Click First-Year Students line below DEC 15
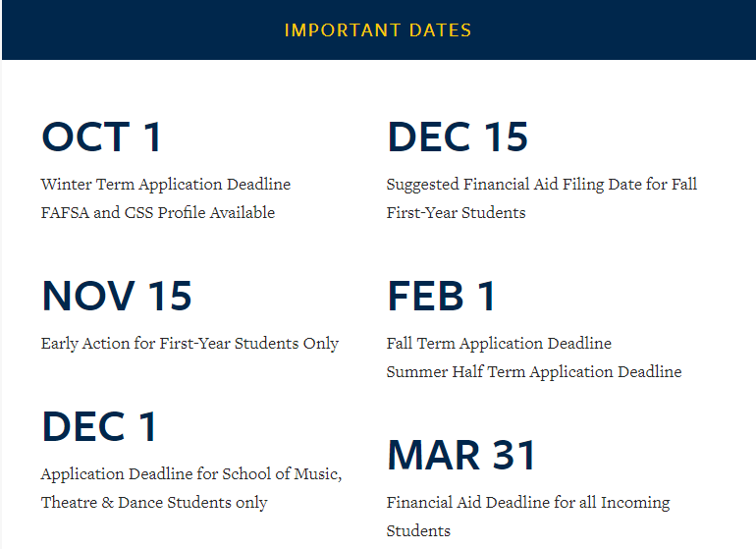The image size is (756, 549). (x=456, y=213)
